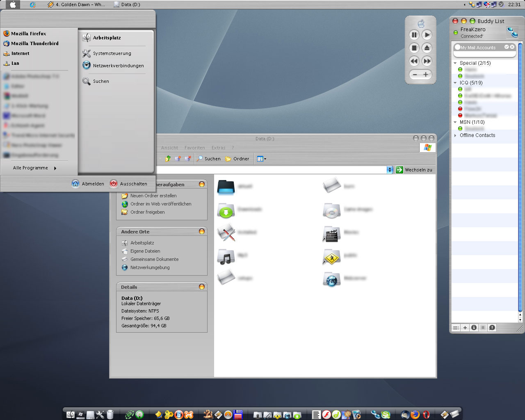Select the CD disc folder icon

332,210
